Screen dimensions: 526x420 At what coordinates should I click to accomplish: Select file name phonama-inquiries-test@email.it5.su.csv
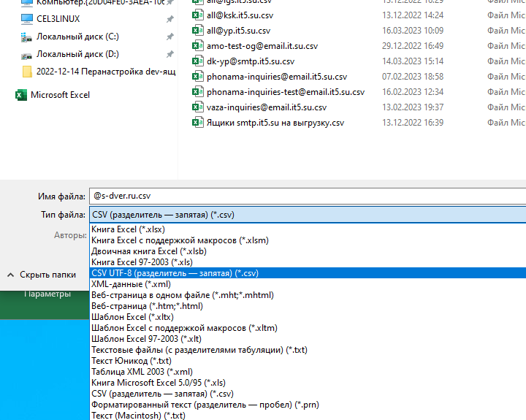coord(286,92)
